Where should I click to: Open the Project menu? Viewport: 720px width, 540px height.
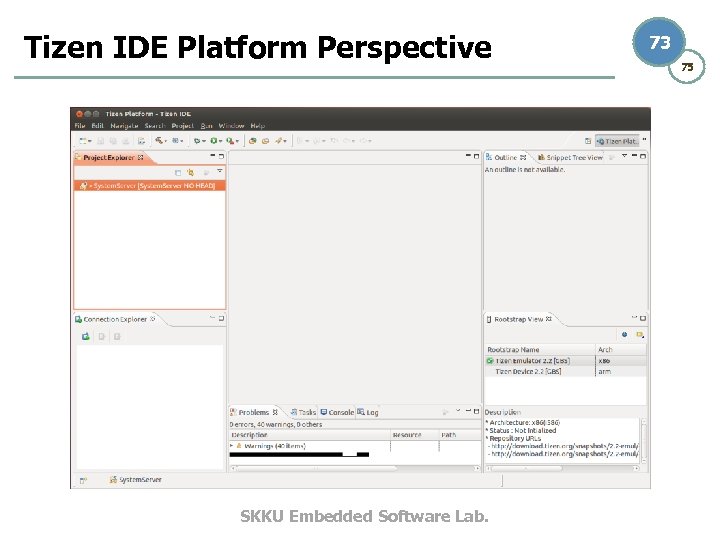[182, 125]
